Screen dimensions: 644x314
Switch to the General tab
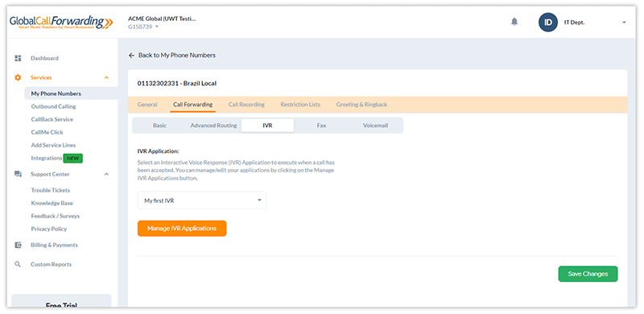[147, 105]
